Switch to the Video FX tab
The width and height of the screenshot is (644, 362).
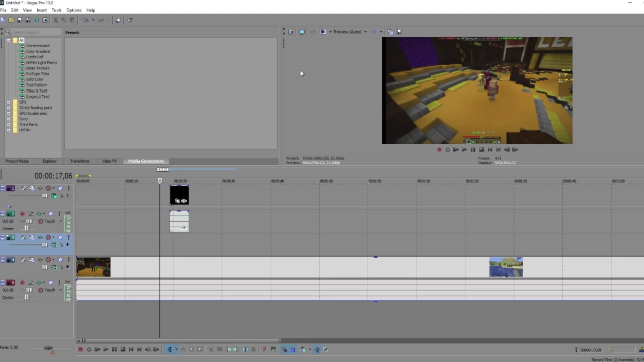point(109,161)
